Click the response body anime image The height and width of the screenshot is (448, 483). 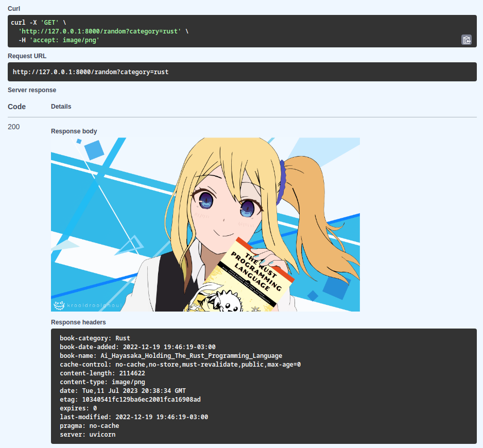(205, 225)
